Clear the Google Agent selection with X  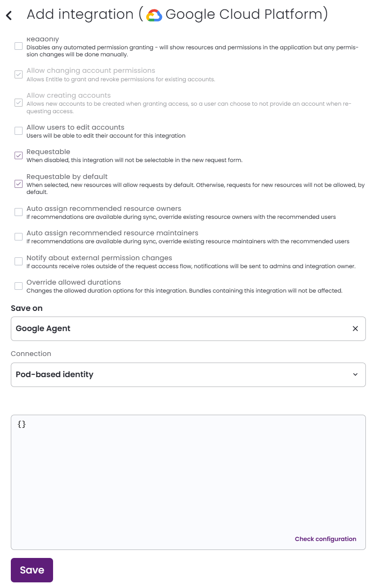point(356,329)
